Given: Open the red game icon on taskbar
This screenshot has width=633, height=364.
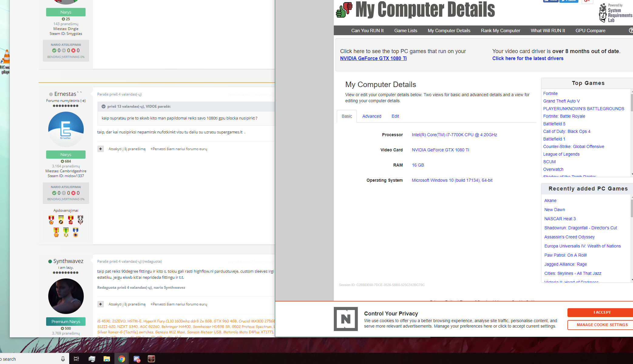Looking at the screenshot, I should pos(151,359).
